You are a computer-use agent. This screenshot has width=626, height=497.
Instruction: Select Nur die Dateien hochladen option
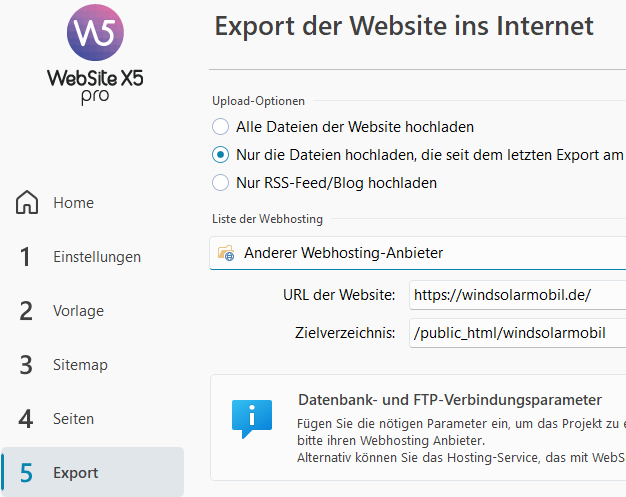tap(220, 154)
